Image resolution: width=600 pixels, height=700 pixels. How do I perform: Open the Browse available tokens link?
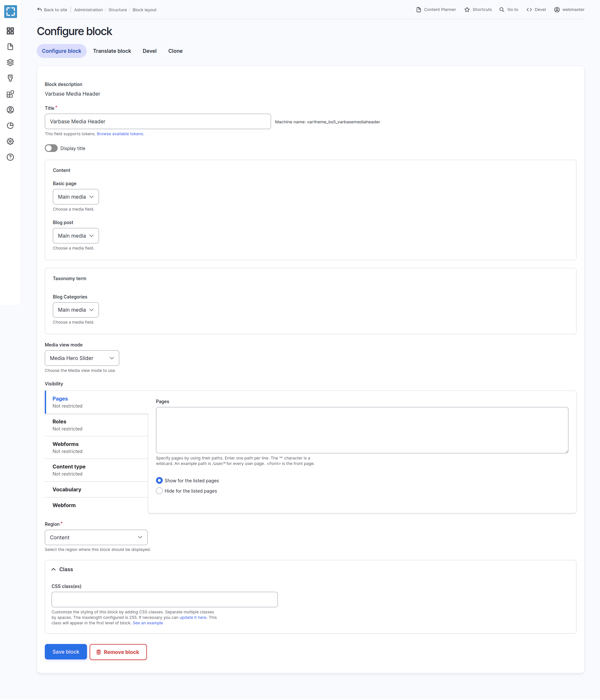click(x=120, y=134)
